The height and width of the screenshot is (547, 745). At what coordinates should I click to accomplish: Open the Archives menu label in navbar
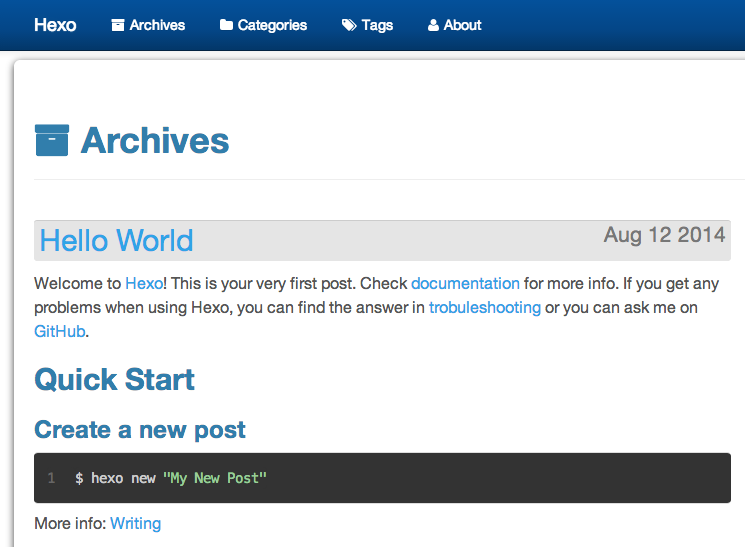point(157,25)
